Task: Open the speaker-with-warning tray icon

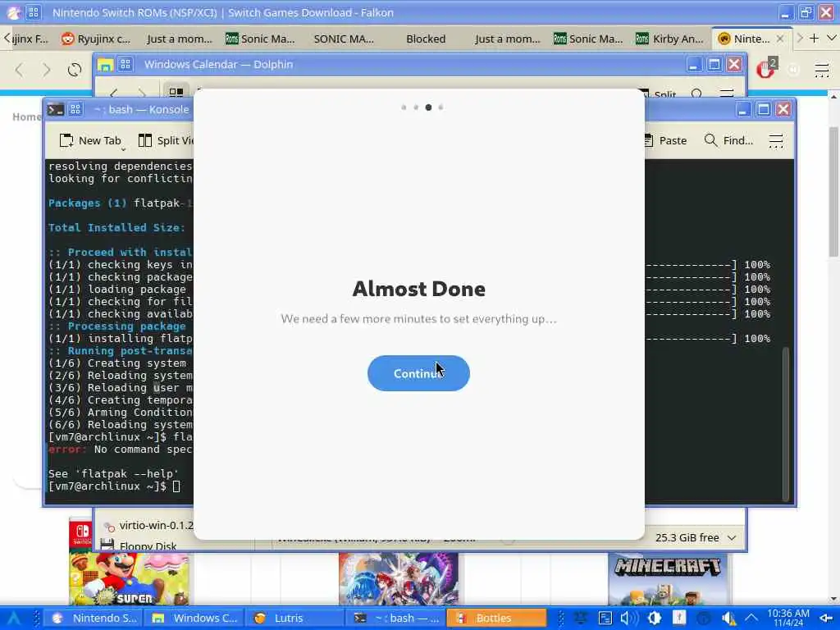Action: click(728, 619)
